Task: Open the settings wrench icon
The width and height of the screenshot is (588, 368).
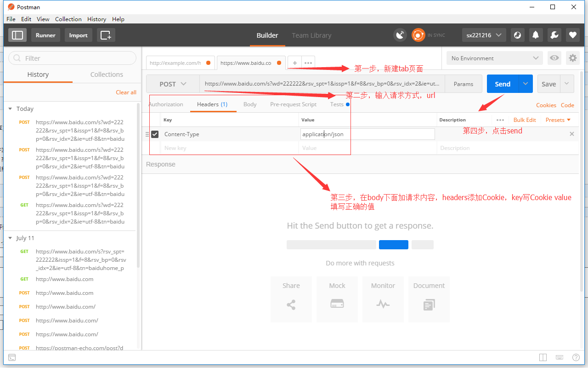Action: click(554, 35)
